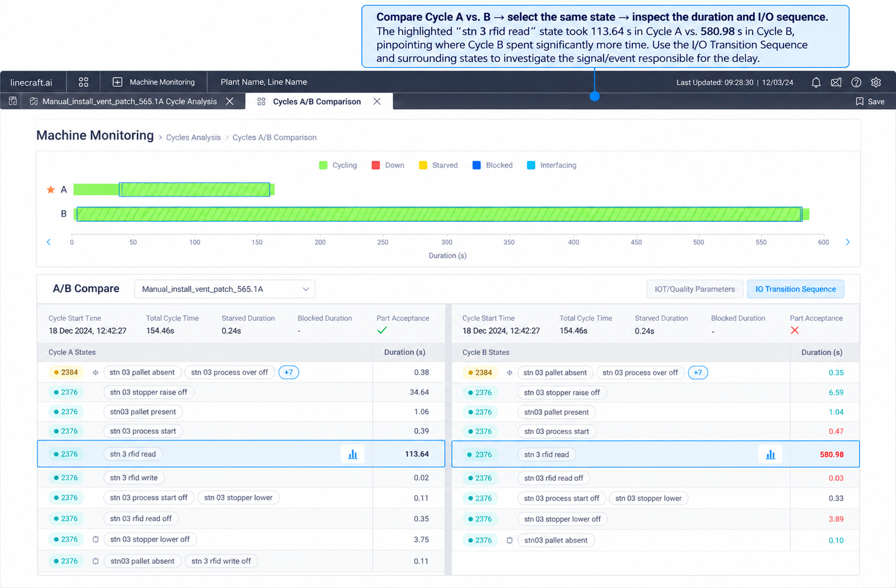Image resolution: width=896 pixels, height=588 pixels.
Task: Open the chart icon for Cycle A rfid read
Action: [x=353, y=454]
